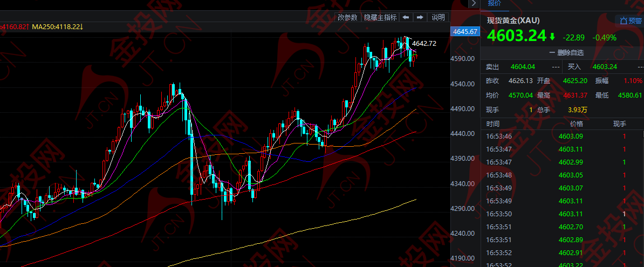The width and height of the screenshot is (644, 267).
Task: Select the 16:53:50 trade row
Action: point(562,214)
